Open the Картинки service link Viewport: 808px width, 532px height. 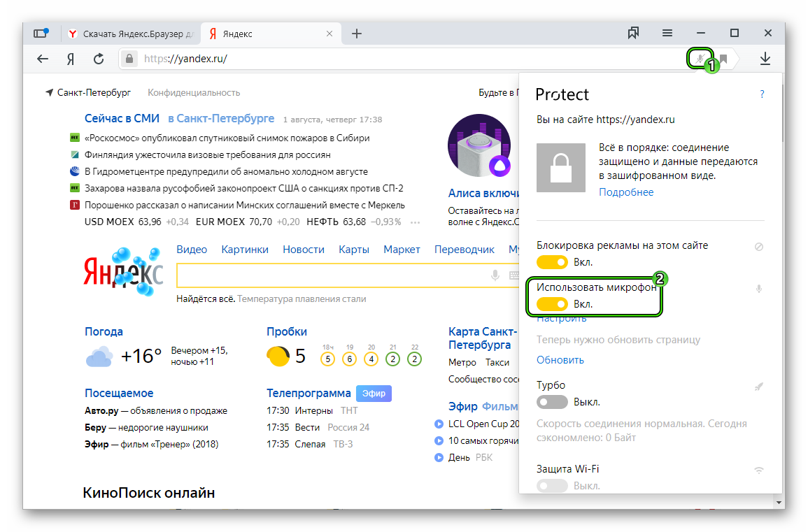click(245, 250)
